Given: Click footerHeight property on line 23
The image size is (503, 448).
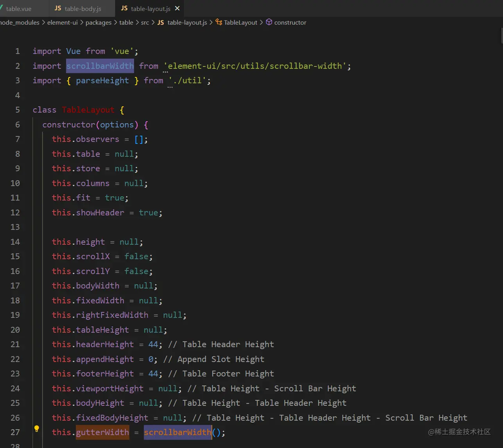Looking at the screenshot, I should pyautogui.click(x=105, y=374).
